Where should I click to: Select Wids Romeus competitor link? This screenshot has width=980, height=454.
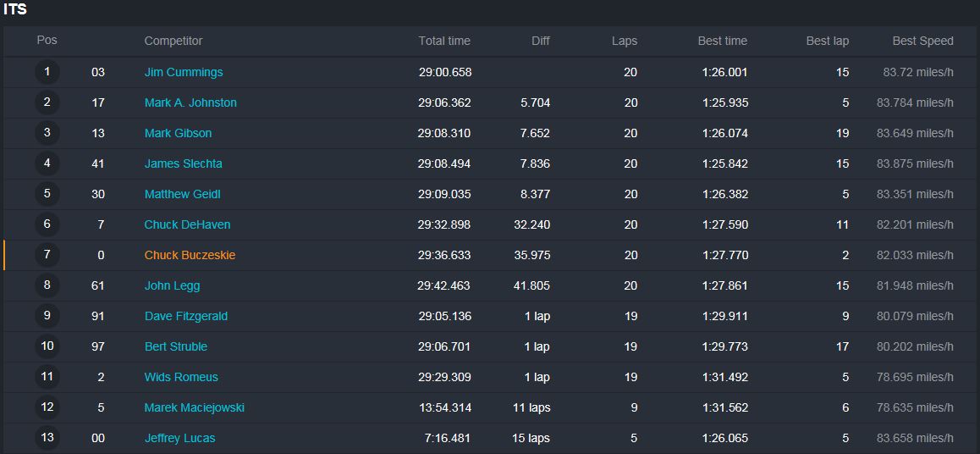(181, 377)
